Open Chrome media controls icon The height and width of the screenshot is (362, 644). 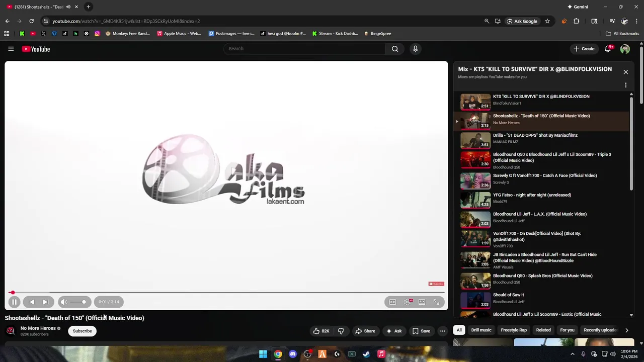(612, 21)
